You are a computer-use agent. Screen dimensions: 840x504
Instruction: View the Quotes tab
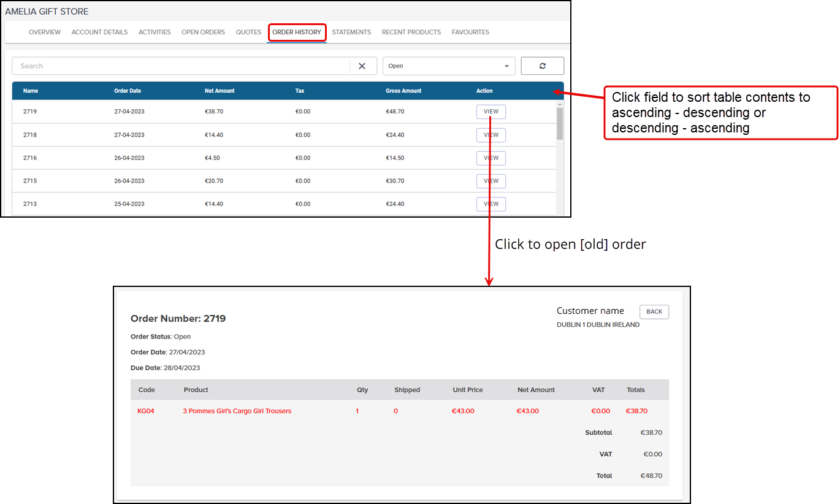point(248,32)
